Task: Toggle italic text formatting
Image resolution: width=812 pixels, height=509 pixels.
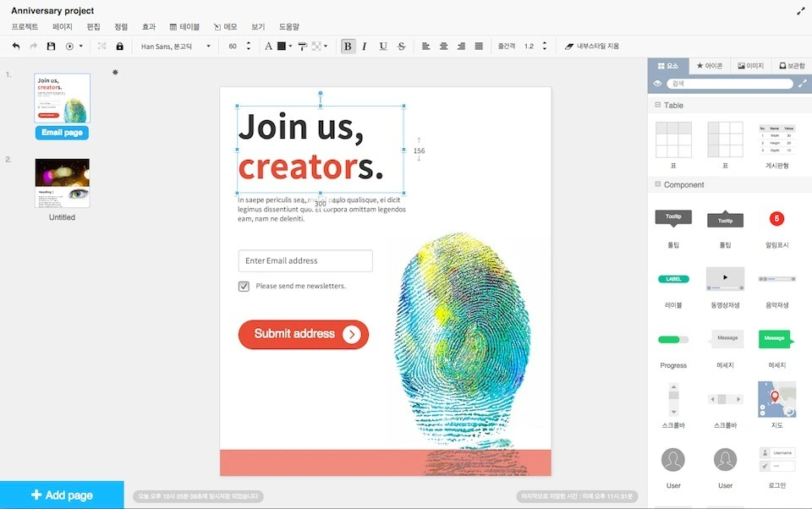Action: click(365, 47)
